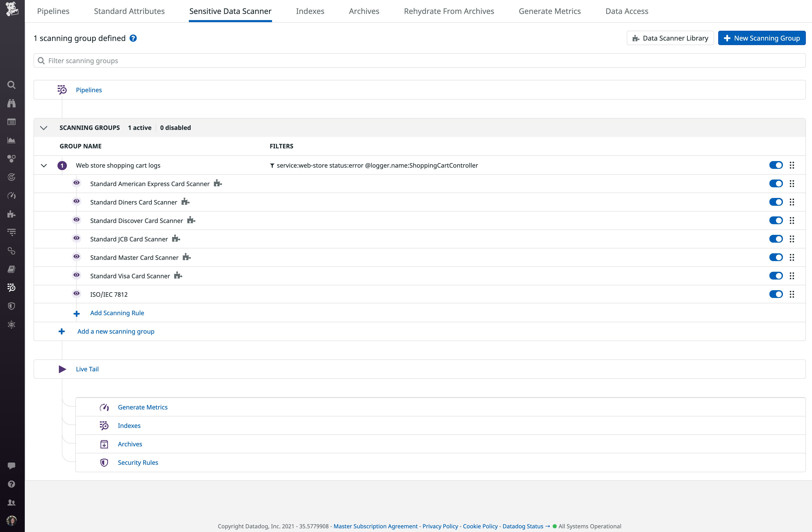Viewport: 812px width, 532px height.
Task: Click the puzzle piece integrations icon in sidebar
Action: tap(11, 214)
